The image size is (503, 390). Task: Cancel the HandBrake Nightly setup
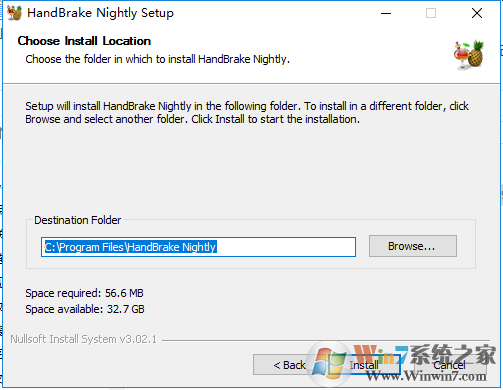click(x=449, y=365)
